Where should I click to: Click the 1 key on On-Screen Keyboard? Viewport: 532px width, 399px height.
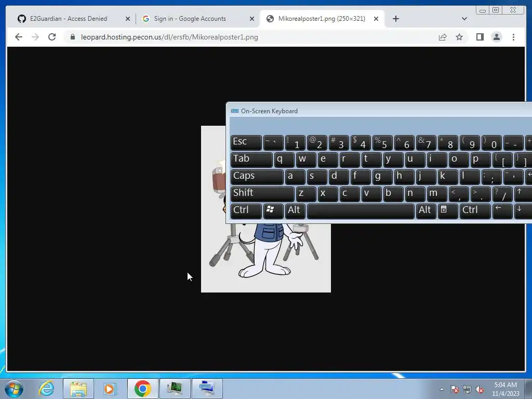295,142
